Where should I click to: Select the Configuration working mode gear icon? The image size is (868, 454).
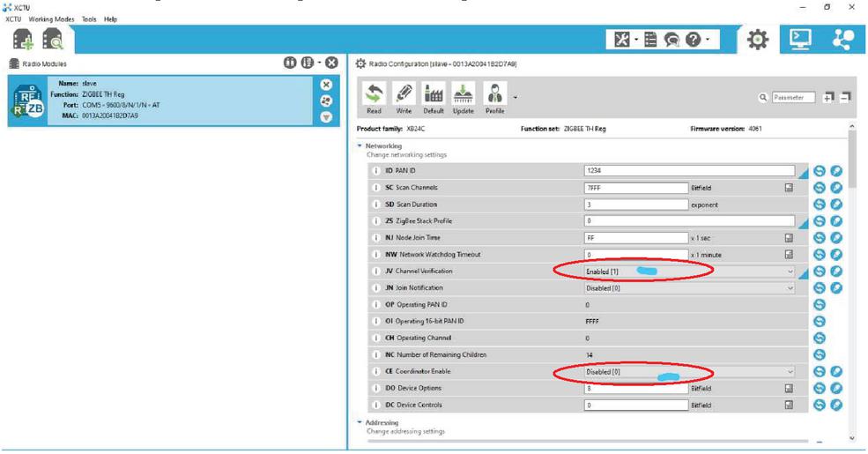pyautogui.click(x=757, y=40)
